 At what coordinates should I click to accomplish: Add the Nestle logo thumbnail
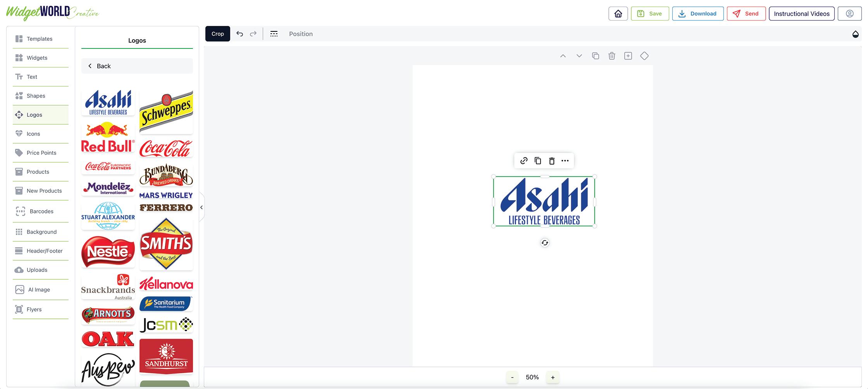click(x=108, y=252)
